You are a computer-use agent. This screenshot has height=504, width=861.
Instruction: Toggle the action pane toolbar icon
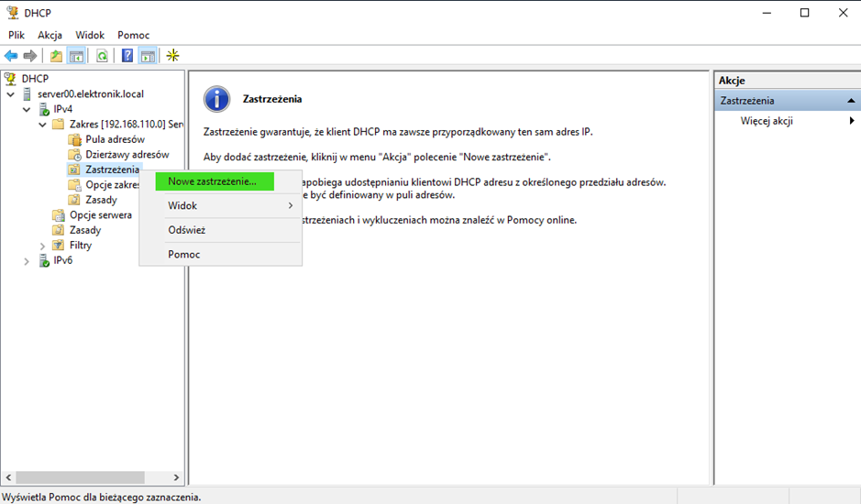147,56
